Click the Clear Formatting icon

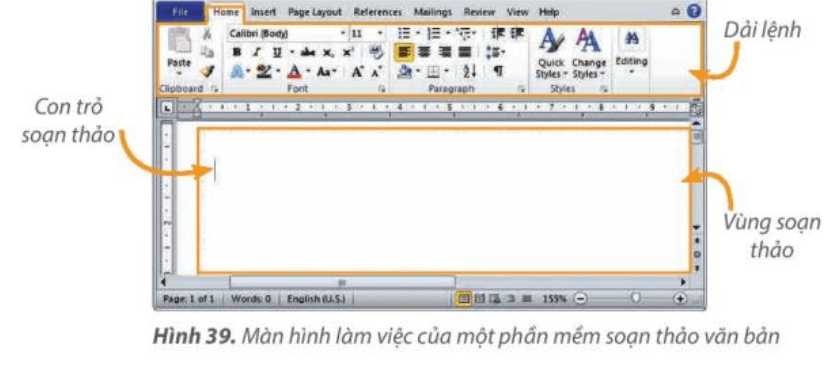pos(376,52)
